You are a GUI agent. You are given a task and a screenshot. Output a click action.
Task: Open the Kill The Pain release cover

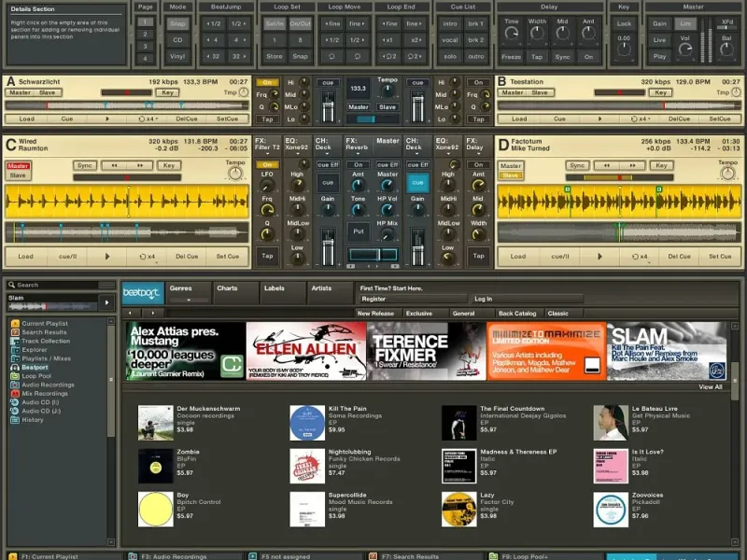tap(307, 422)
